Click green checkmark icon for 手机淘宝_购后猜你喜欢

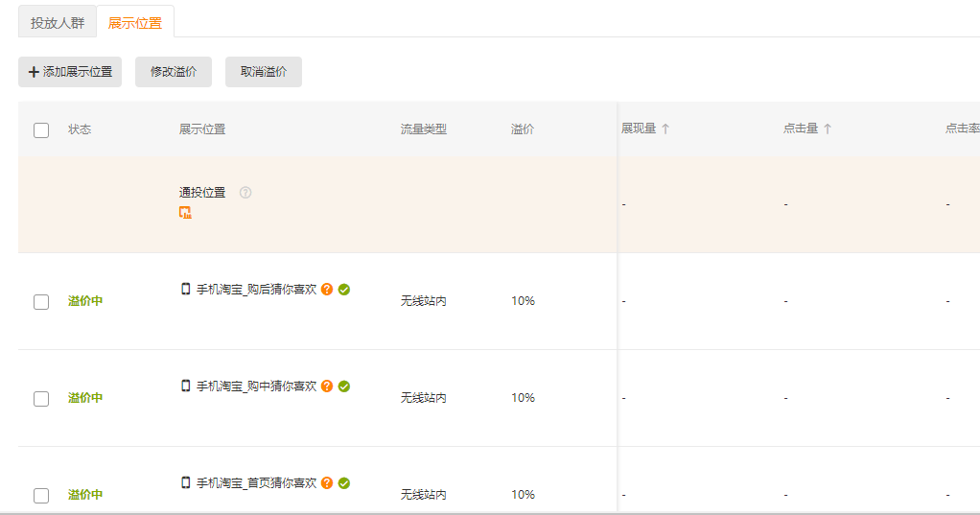click(344, 290)
